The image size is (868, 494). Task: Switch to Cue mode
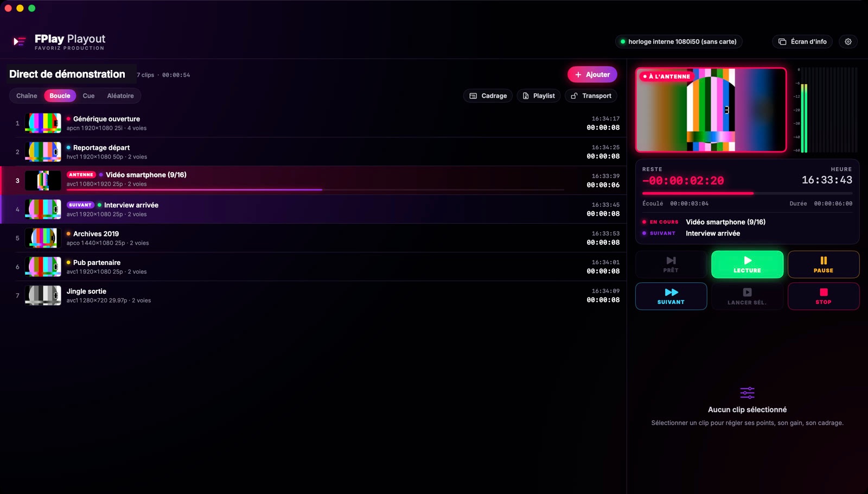click(88, 96)
